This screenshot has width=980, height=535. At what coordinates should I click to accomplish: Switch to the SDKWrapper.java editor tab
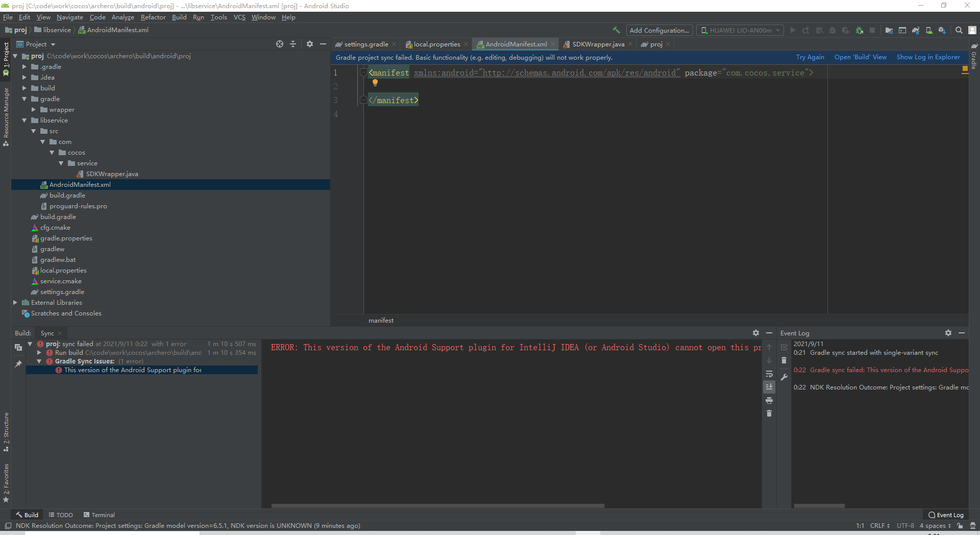tap(598, 44)
